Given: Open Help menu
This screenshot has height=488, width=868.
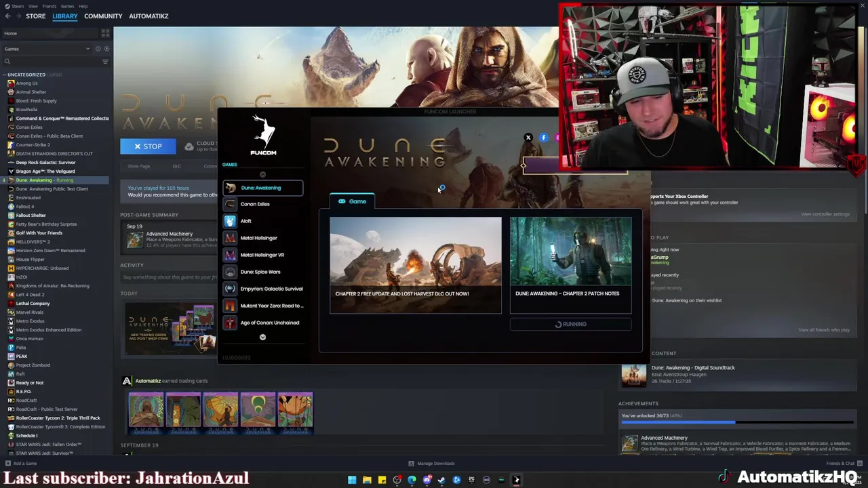Looking at the screenshot, I should pos(83,6).
